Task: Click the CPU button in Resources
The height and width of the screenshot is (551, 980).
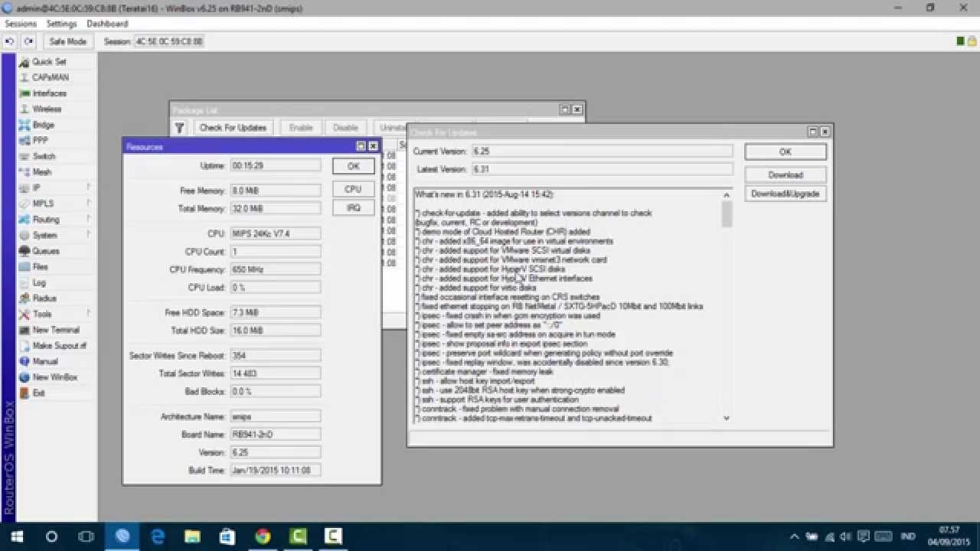Action: (353, 189)
